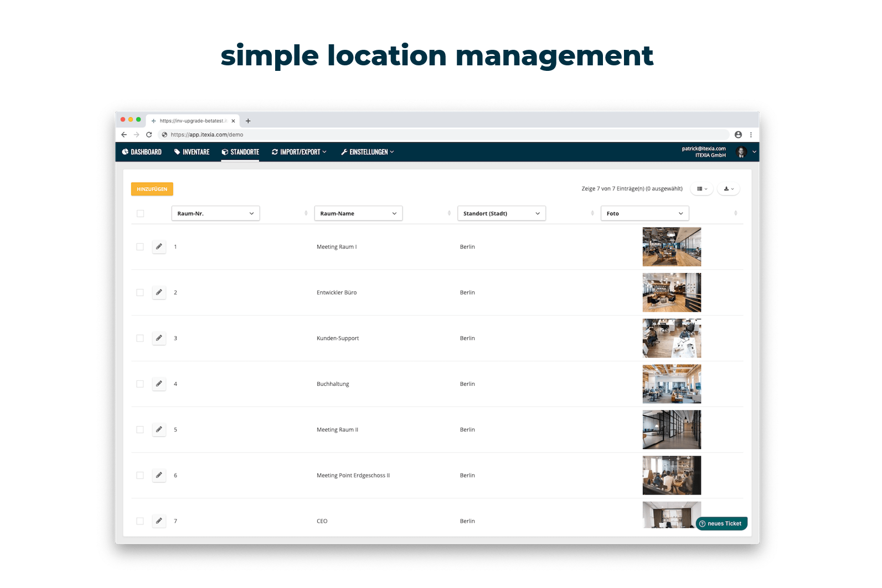
Task: Click the 'Meeting Raum I' name cell
Action: point(337,247)
